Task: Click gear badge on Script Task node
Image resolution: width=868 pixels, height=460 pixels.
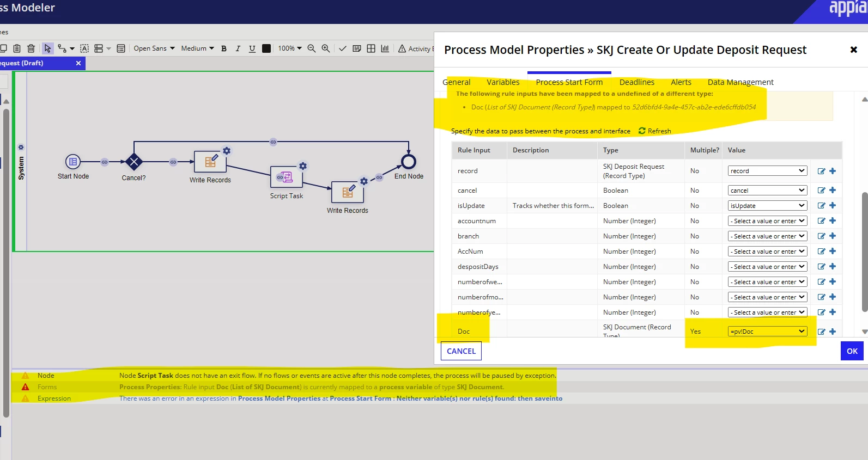Action: point(303,166)
